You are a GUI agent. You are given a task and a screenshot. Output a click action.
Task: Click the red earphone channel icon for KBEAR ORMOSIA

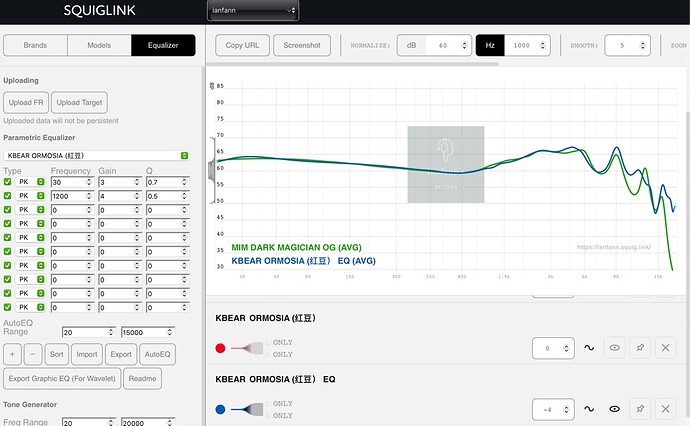[x=247, y=348]
